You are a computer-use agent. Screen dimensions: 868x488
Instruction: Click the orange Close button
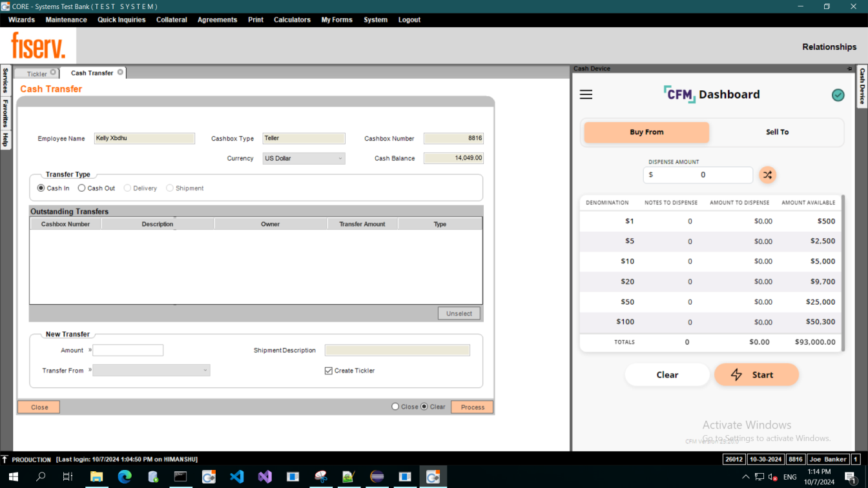click(x=39, y=407)
